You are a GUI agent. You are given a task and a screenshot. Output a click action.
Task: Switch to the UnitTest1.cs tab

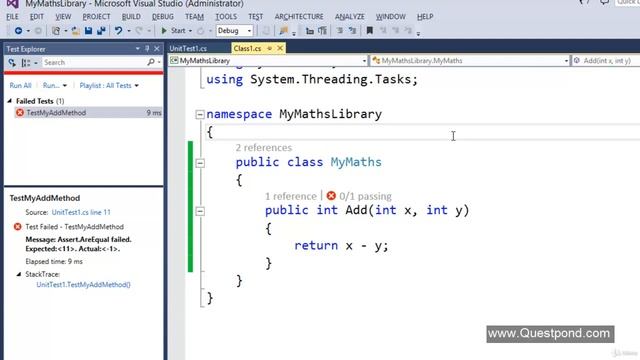point(188,49)
